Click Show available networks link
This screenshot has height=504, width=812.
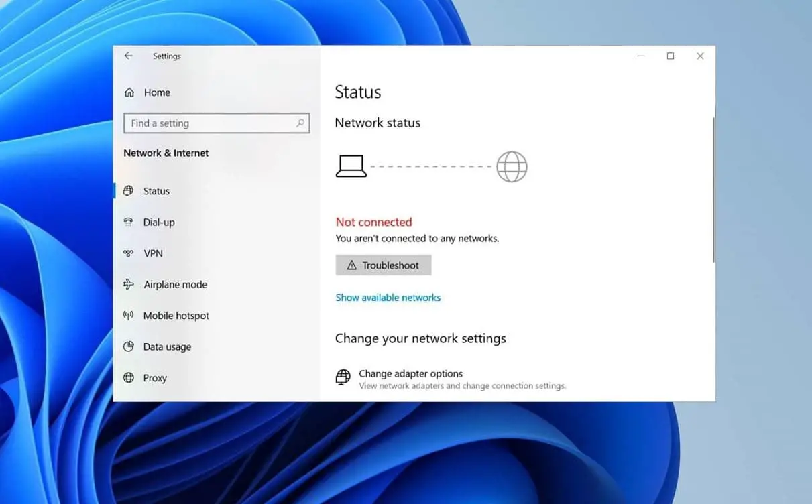pos(388,298)
